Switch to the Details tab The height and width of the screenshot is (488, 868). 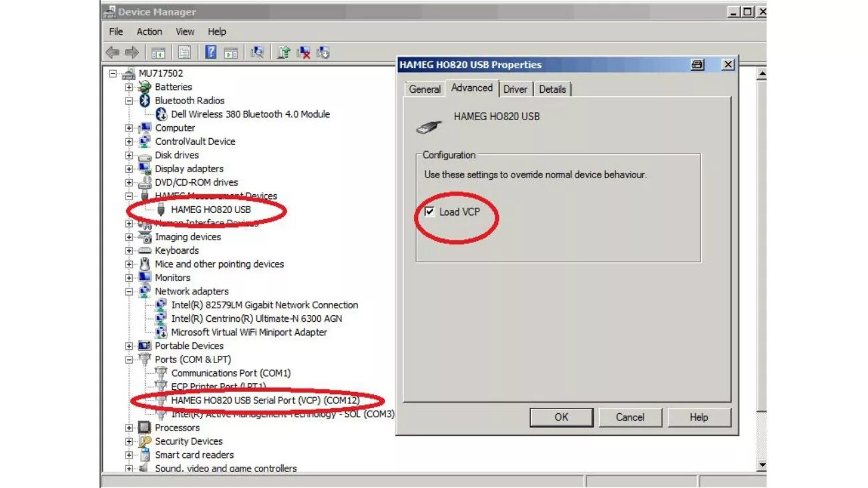552,89
